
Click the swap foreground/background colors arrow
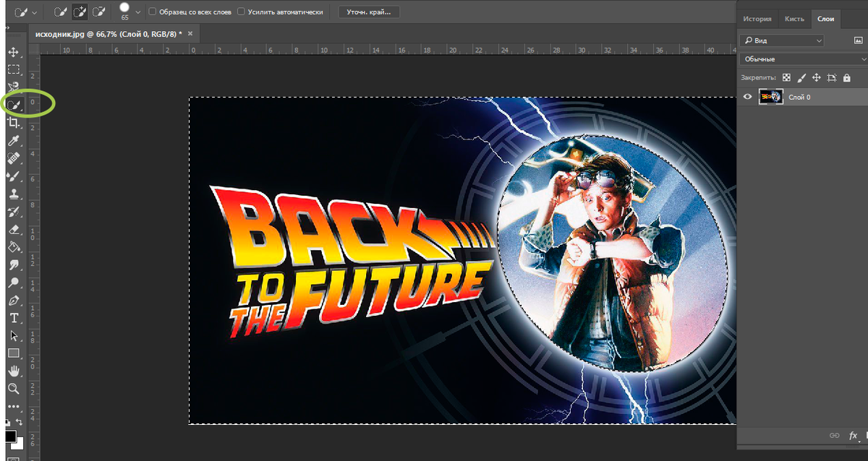[x=20, y=421]
